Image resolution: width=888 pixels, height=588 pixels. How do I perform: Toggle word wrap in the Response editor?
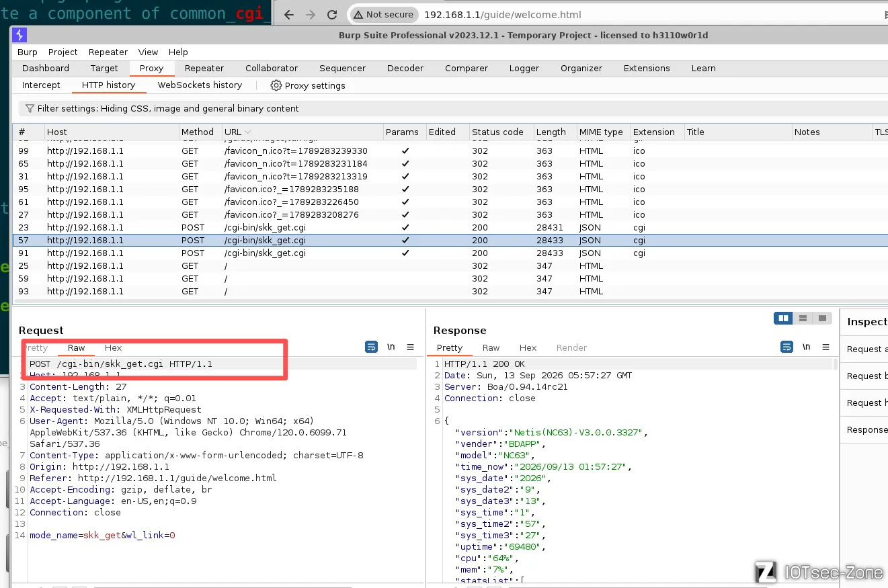coord(786,347)
